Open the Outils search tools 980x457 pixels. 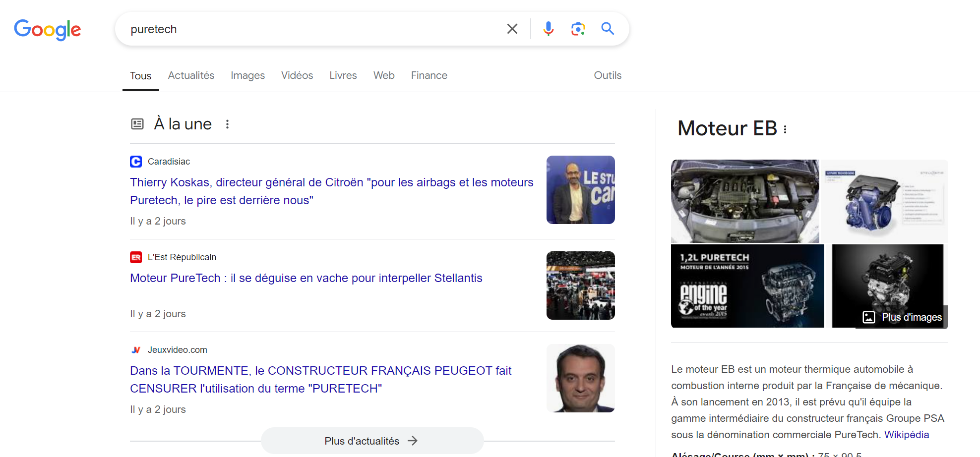pyautogui.click(x=608, y=75)
